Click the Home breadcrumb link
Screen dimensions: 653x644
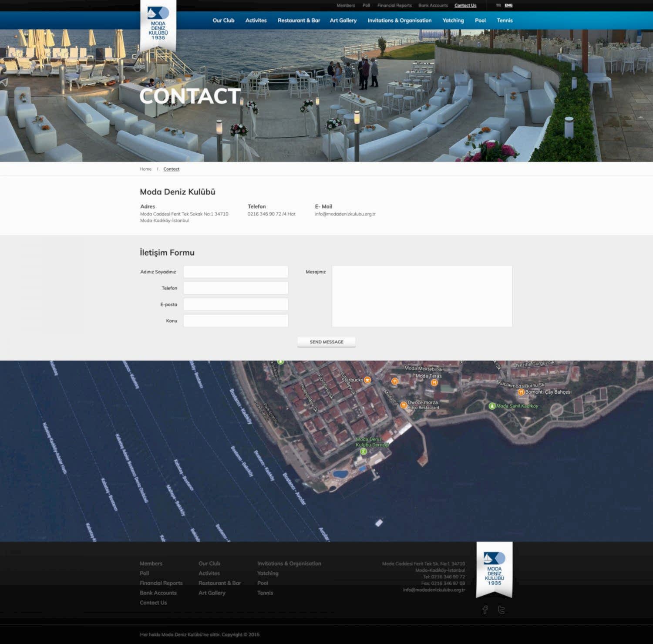click(x=145, y=169)
